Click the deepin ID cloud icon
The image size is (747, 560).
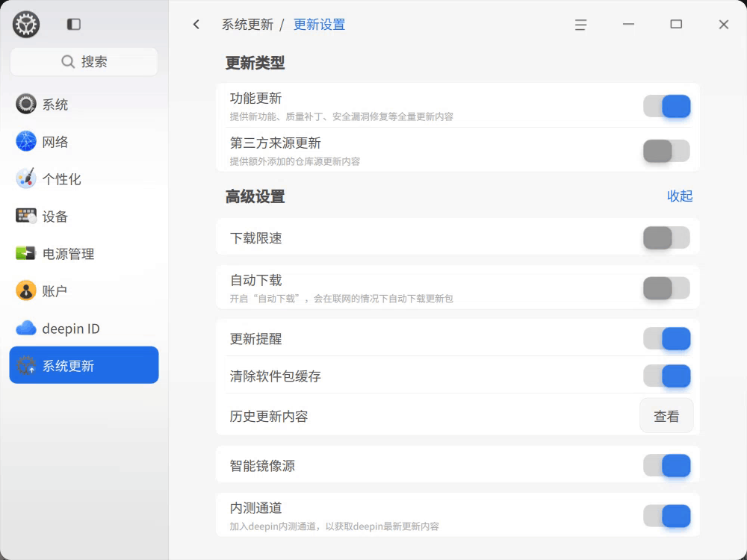pos(25,328)
